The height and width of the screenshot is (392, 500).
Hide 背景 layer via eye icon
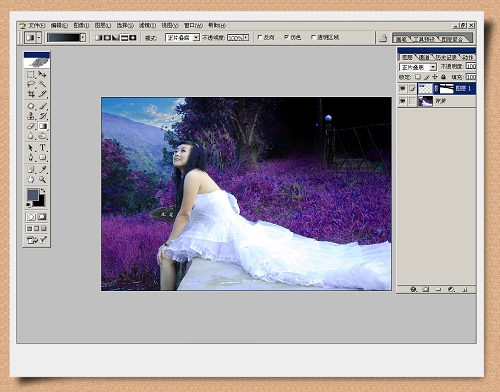point(403,101)
